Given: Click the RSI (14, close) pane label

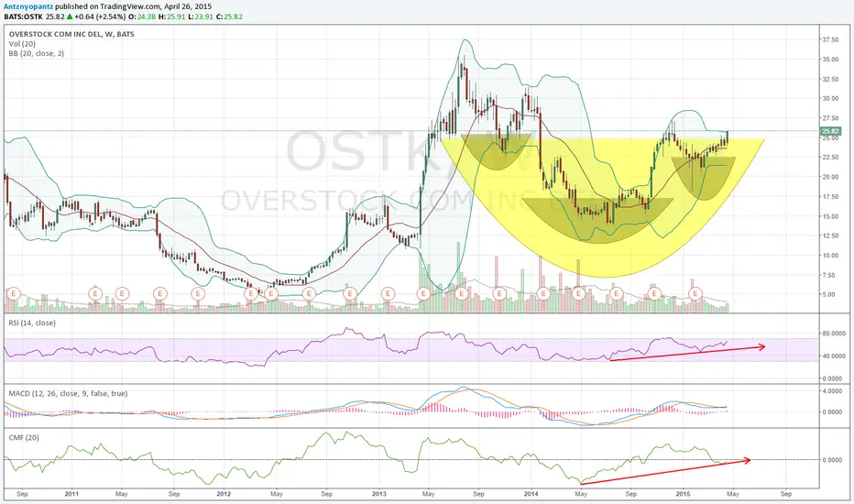Looking at the screenshot, I should tap(31, 323).
